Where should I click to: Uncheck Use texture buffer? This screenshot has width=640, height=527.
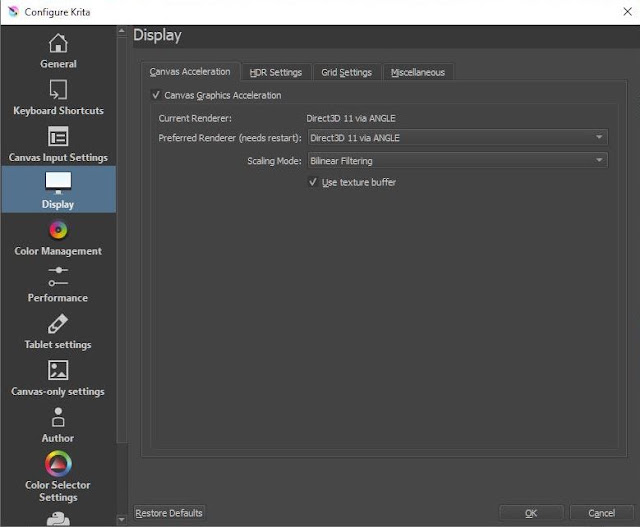click(313, 182)
